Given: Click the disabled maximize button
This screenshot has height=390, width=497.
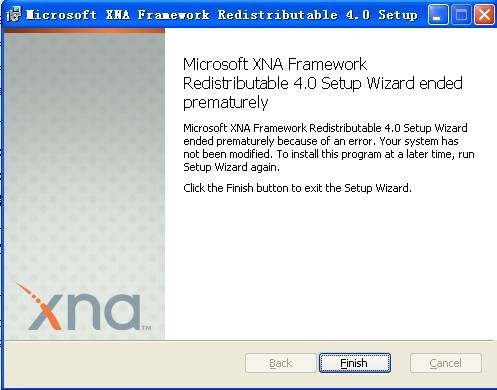Looking at the screenshot, I should 461,15.
